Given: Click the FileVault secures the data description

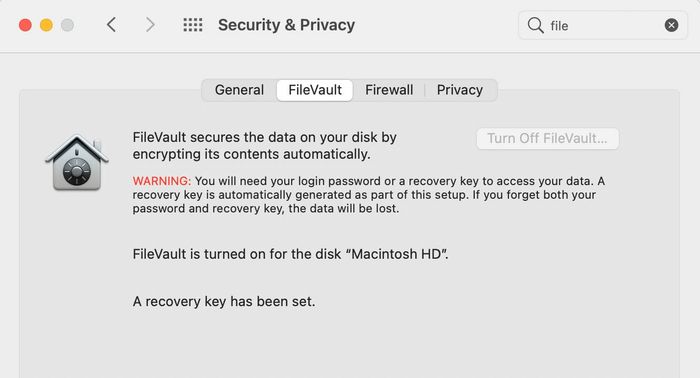Looking at the screenshot, I should (x=264, y=145).
